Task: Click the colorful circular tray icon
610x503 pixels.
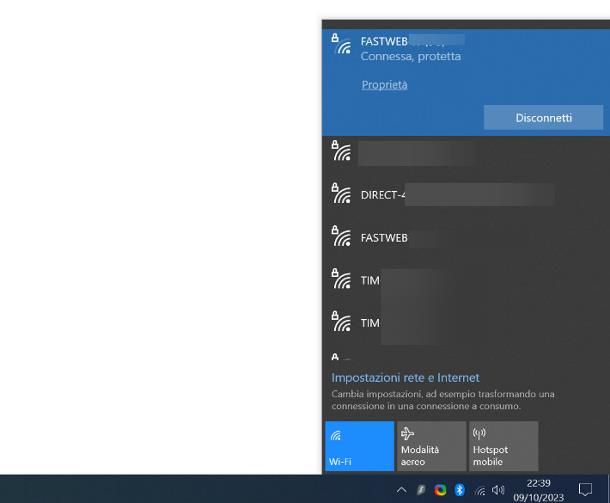Action: 440,490
